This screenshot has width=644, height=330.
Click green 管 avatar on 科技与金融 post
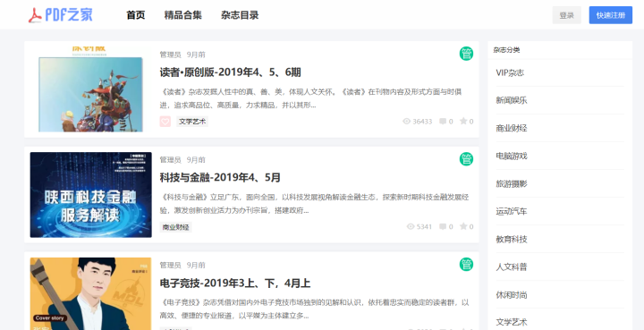point(466,159)
